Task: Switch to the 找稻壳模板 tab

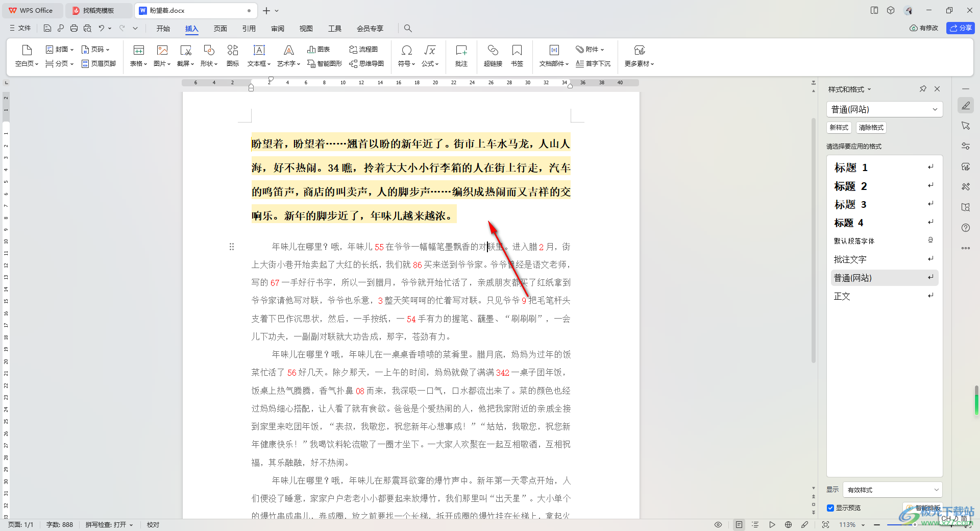Action: click(99, 10)
